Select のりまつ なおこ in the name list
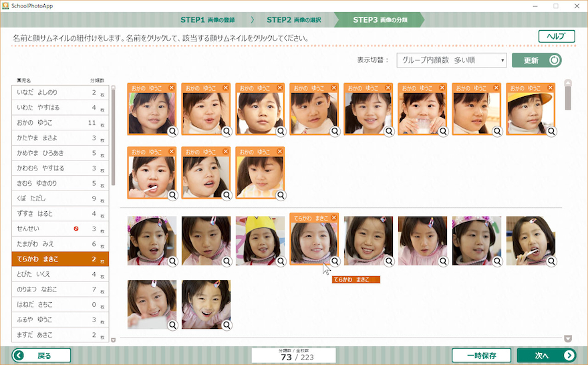This screenshot has width=588, height=365. click(60, 289)
